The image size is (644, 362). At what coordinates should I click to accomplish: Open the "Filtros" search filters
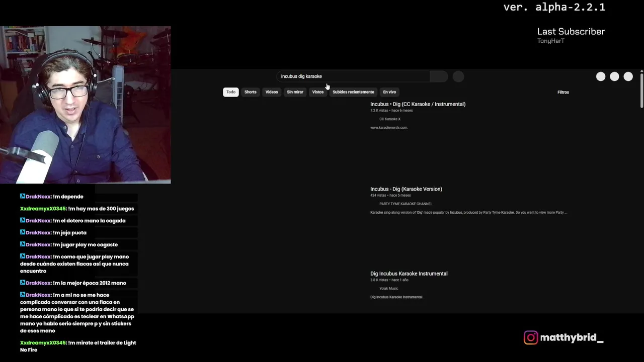coord(563,92)
